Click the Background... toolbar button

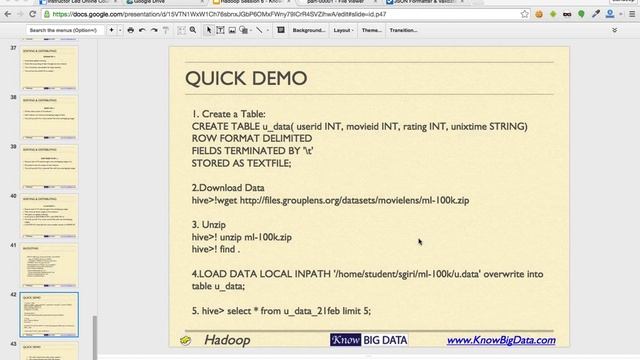pos(309,30)
